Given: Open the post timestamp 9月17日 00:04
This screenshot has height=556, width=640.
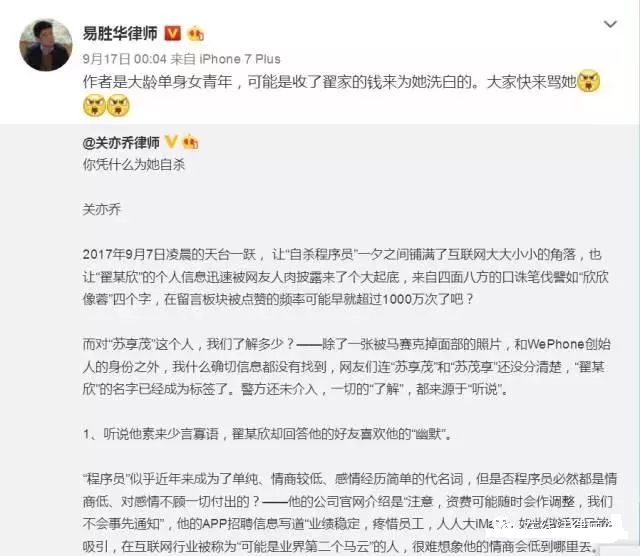Looking at the screenshot, I should click(x=124, y=59).
